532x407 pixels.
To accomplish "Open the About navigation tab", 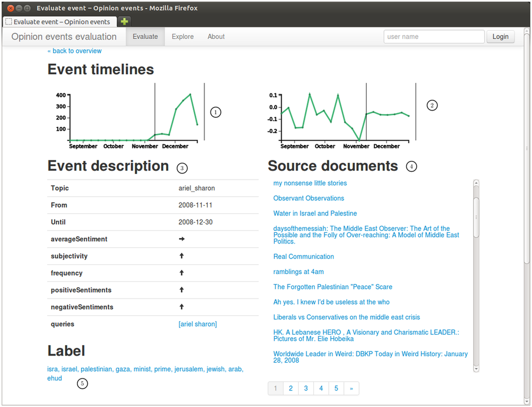I will point(216,37).
